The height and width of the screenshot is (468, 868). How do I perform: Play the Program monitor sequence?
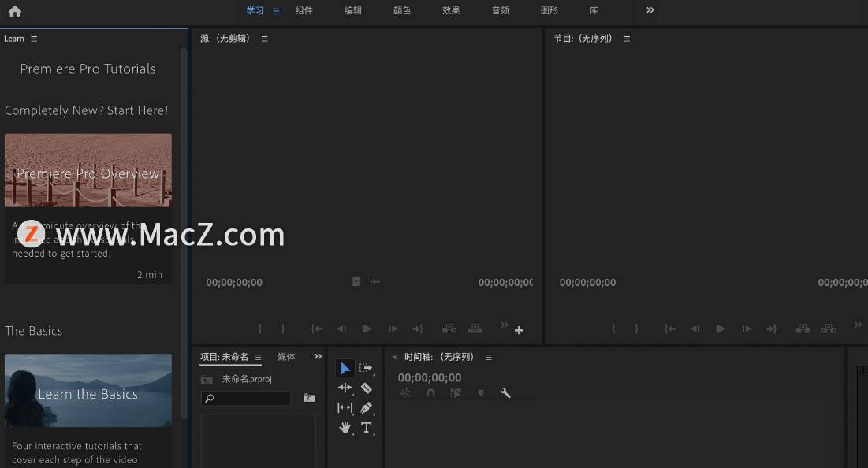(721, 329)
